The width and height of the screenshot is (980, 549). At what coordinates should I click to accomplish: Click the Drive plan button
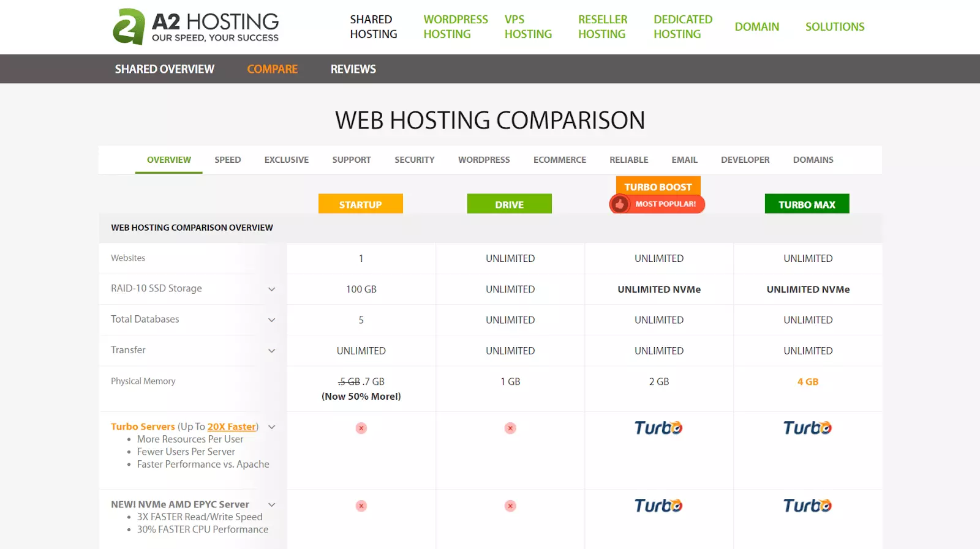click(510, 204)
